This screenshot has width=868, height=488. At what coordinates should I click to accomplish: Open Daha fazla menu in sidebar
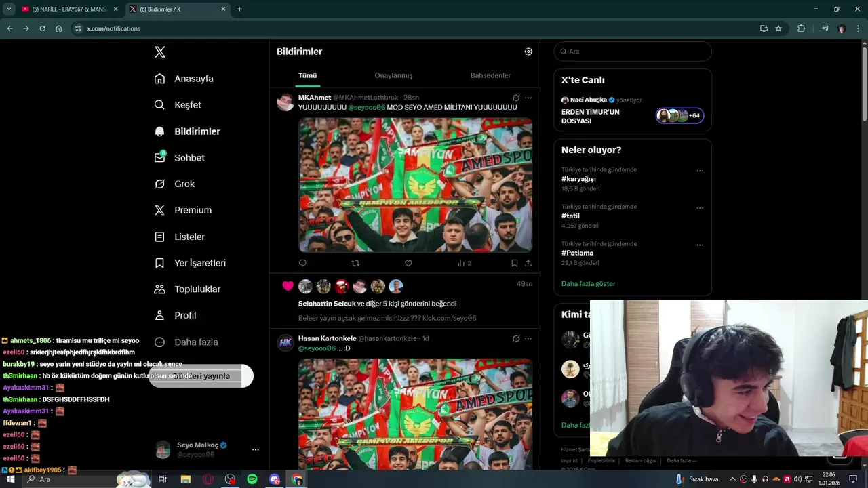(x=186, y=342)
